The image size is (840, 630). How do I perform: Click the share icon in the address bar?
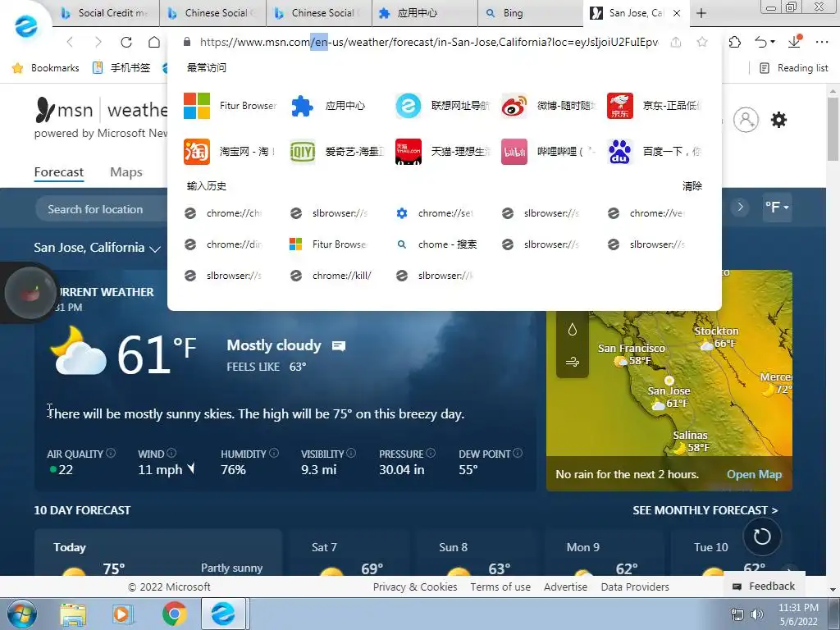point(676,42)
